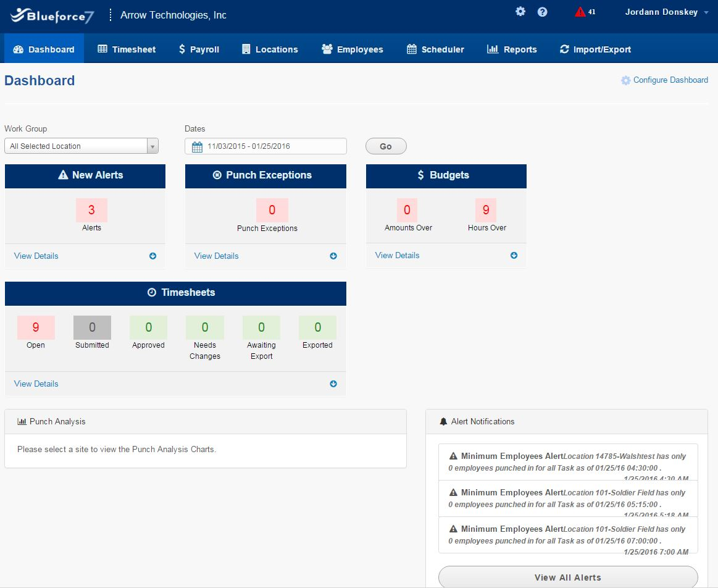Screen dimensions: 718x588
Task: Click View All Alerts button
Action: [567, 577]
